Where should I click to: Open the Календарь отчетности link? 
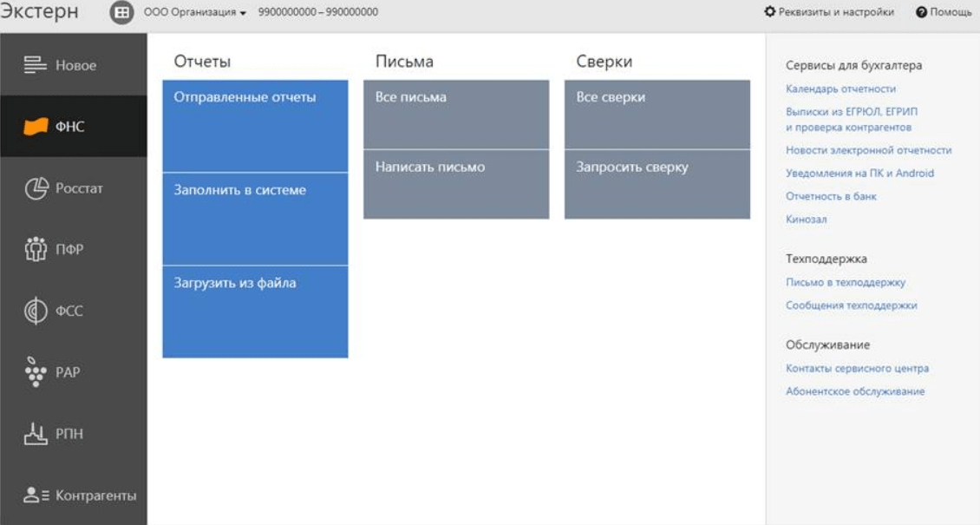tap(840, 89)
